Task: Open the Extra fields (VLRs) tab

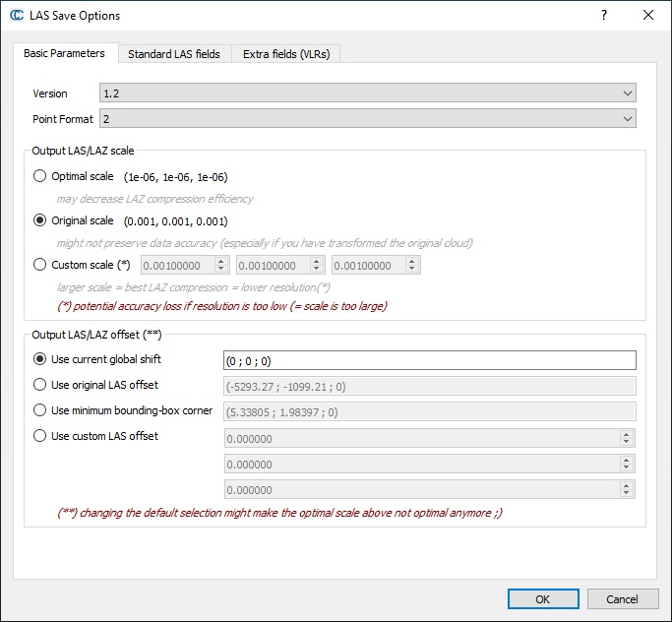Action: 287,54
